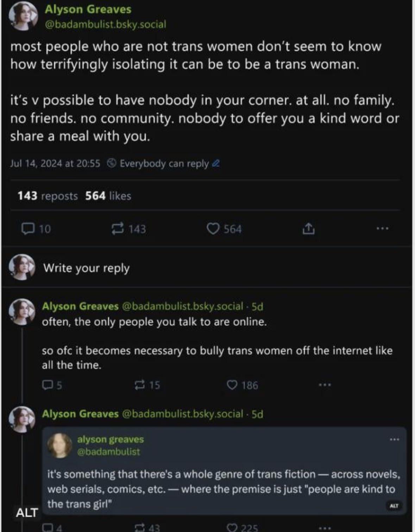Click the reply bubble icon on main post
This screenshot has height=532, width=415.
28,229
